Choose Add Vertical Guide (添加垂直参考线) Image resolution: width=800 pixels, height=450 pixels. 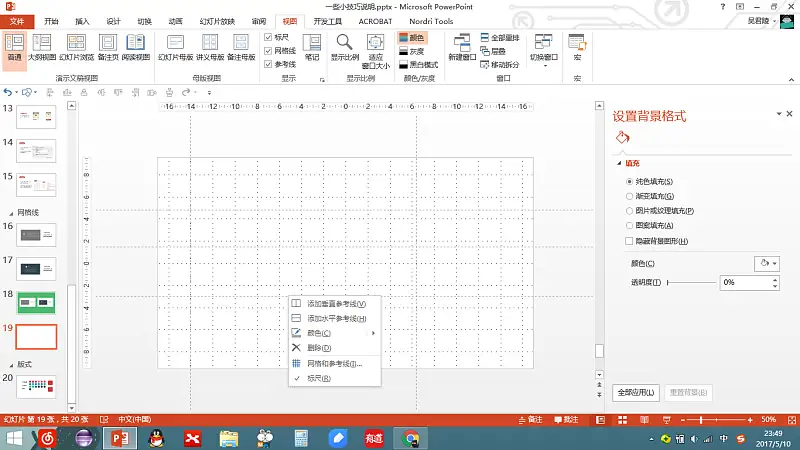334,304
